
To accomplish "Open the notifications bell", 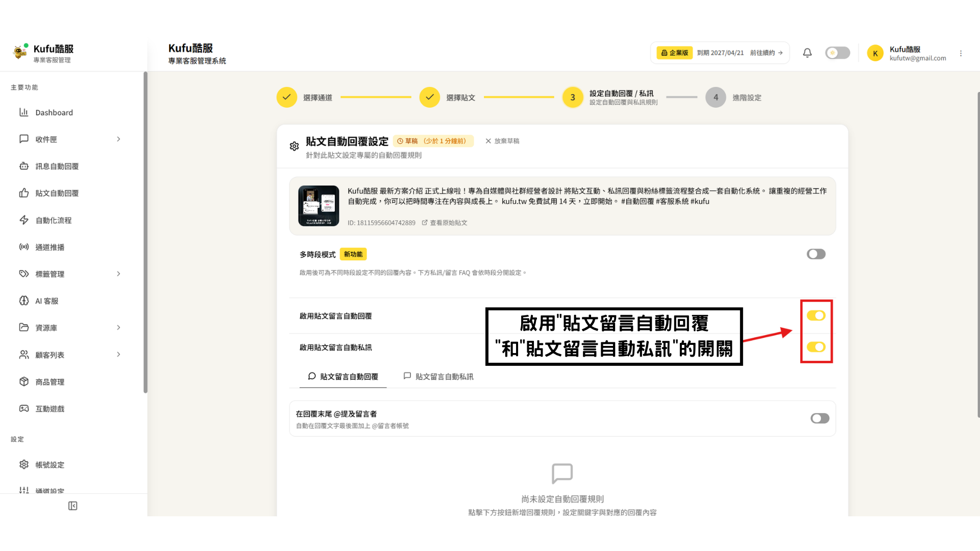I will pos(807,53).
